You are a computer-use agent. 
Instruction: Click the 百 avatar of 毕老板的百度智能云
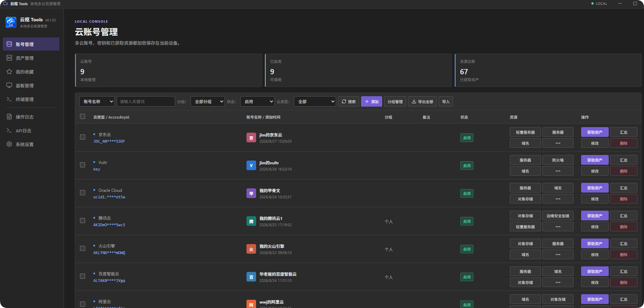251,277
